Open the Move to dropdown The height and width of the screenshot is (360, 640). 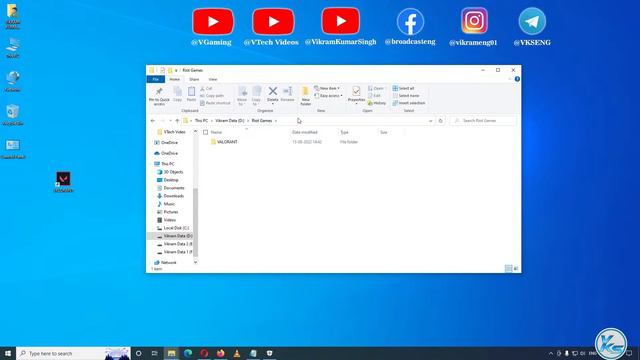pos(242,96)
